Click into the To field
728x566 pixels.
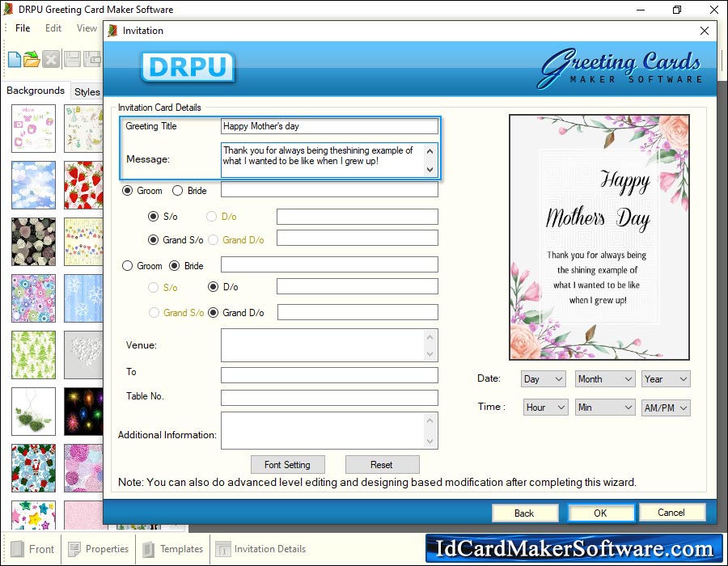click(x=330, y=375)
